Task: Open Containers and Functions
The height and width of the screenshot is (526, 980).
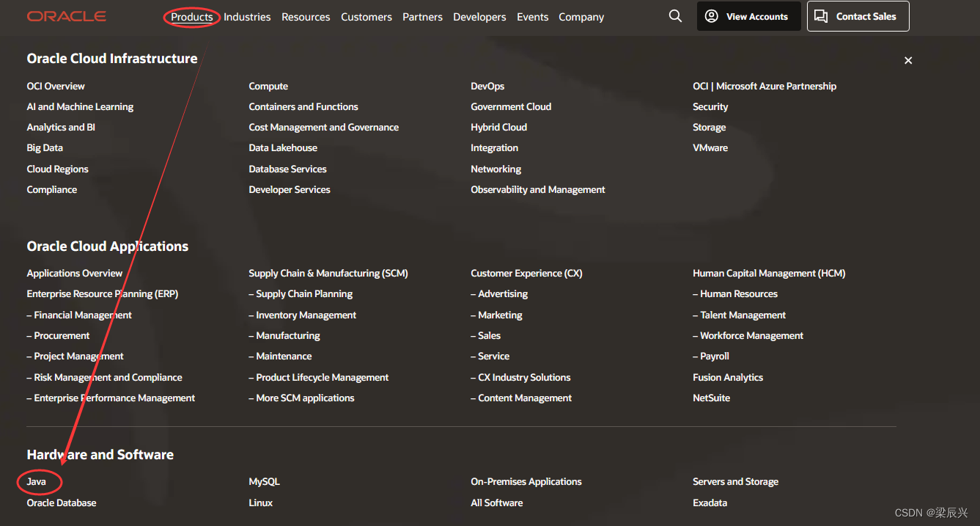Action: tap(303, 106)
